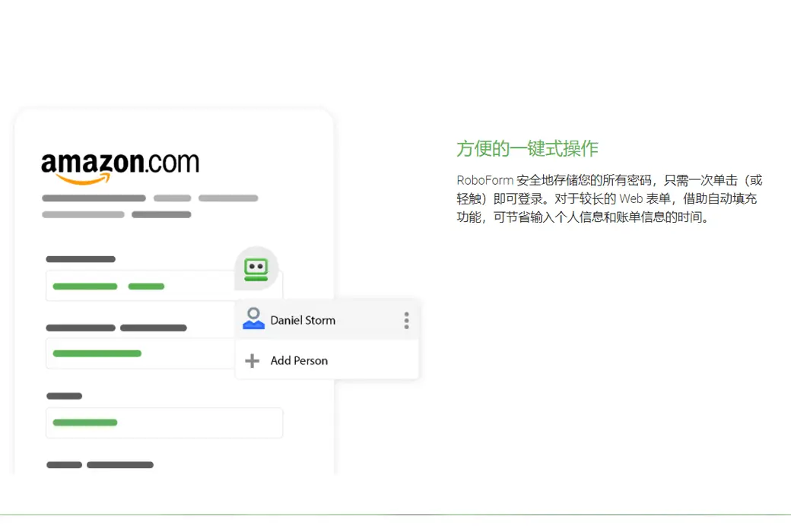Click the second form field under two dark labels
The height and width of the screenshot is (532, 791).
tap(141, 353)
